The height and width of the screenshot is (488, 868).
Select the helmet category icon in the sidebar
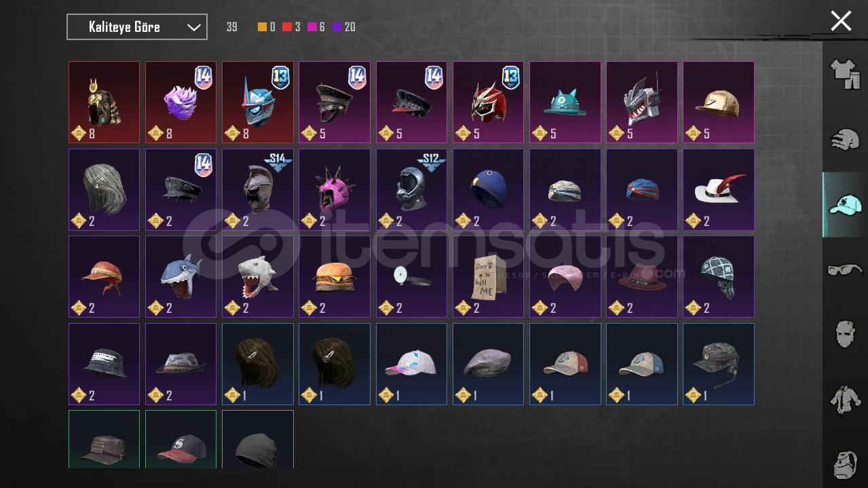pos(845,138)
